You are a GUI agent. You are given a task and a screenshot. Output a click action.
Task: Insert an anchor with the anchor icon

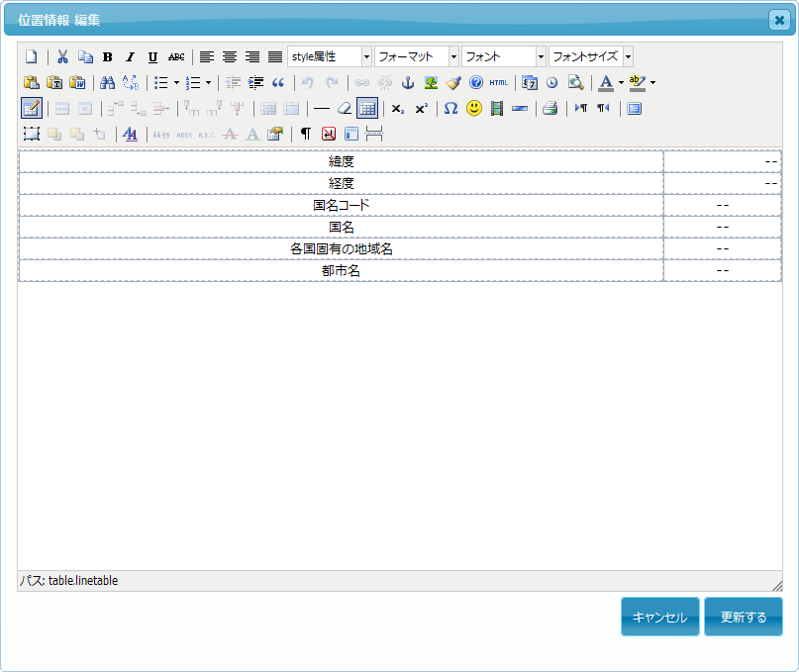[406, 82]
